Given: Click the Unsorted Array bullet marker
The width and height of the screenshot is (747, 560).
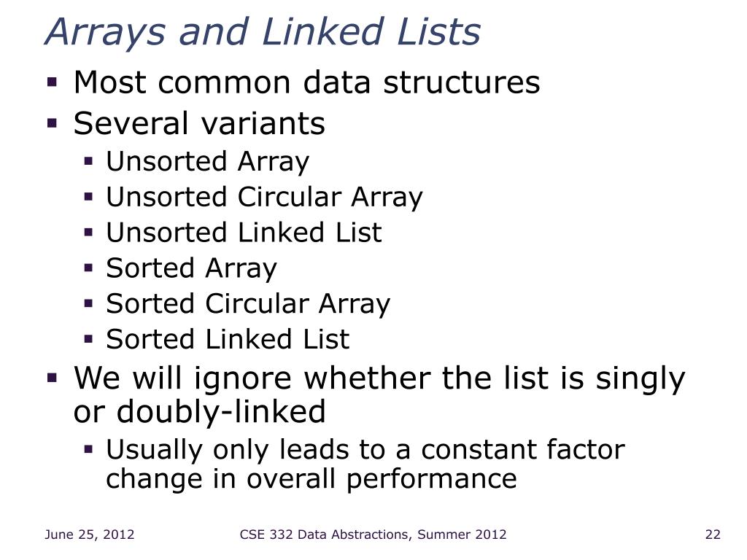Looking at the screenshot, I should point(88,161).
